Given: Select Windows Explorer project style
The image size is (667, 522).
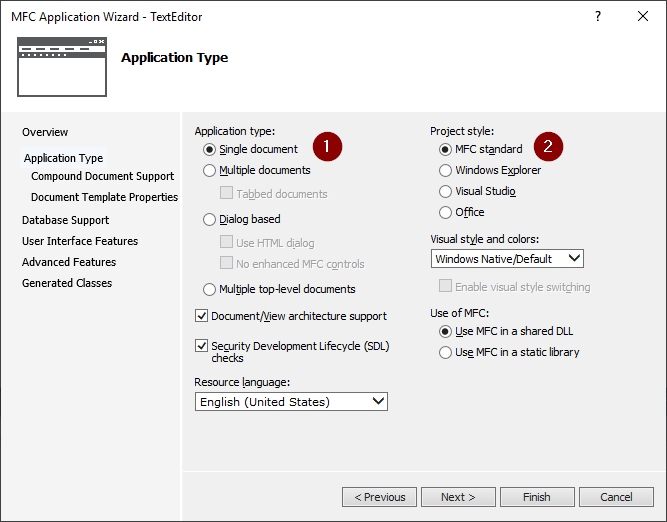Looking at the screenshot, I should (446, 171).
